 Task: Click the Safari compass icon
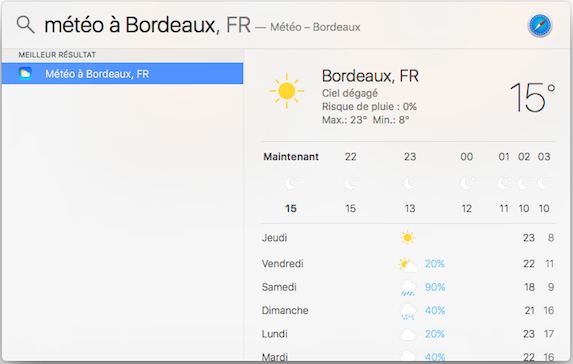point(540,25)
